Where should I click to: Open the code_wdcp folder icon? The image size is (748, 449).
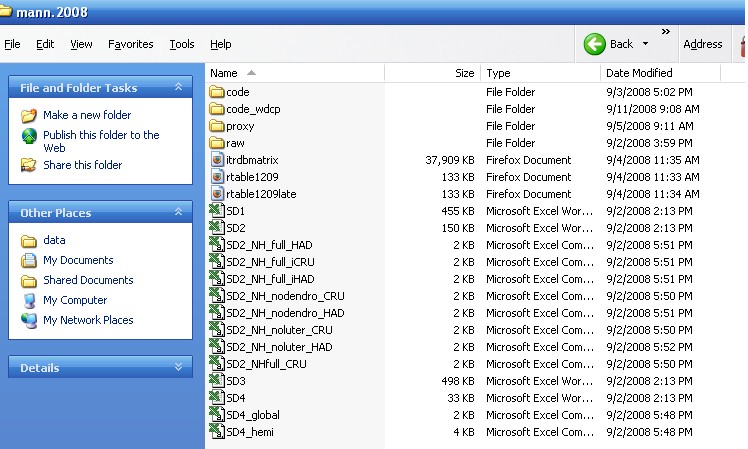coord(217,109)
